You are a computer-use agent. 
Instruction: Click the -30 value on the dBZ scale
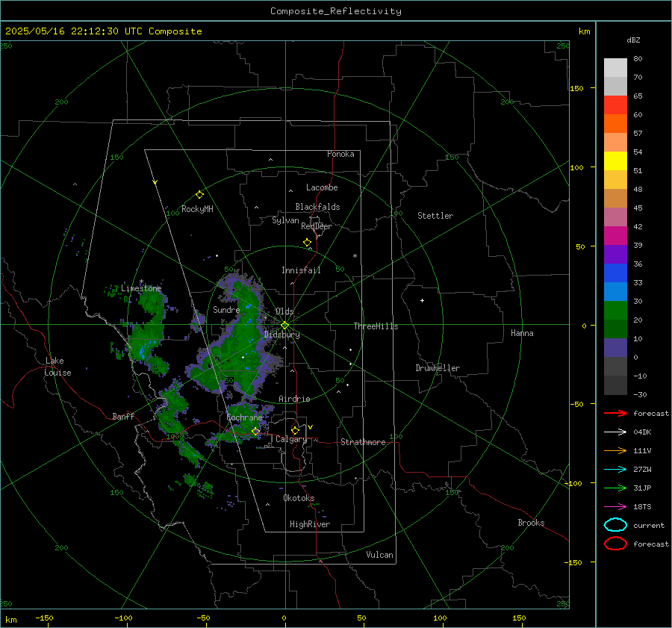(x=640, y=394)
